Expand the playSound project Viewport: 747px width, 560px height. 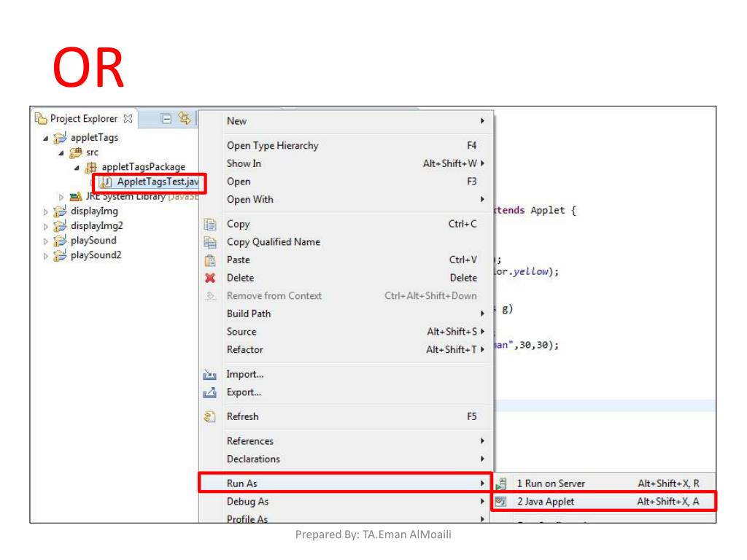(x=46, y=241)
